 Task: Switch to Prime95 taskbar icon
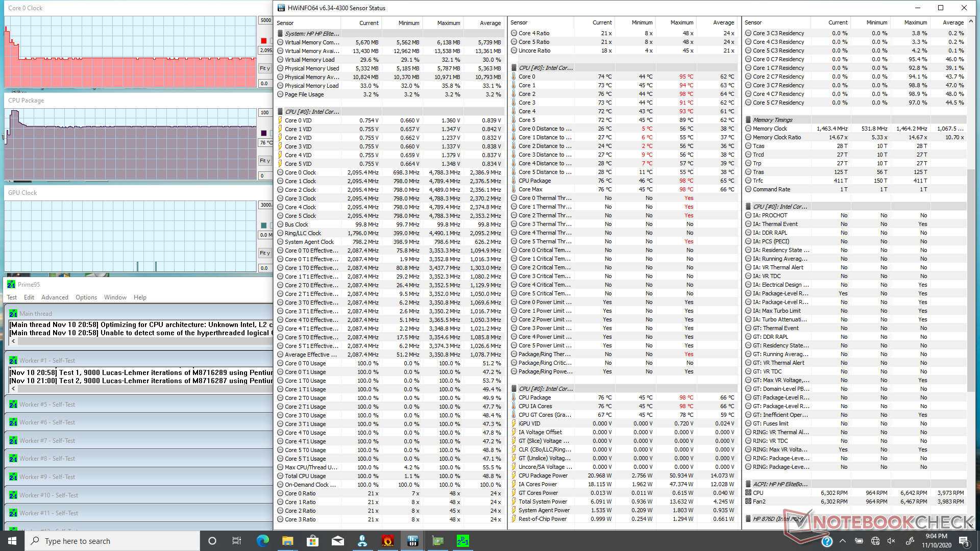click(x=463, y=541)
